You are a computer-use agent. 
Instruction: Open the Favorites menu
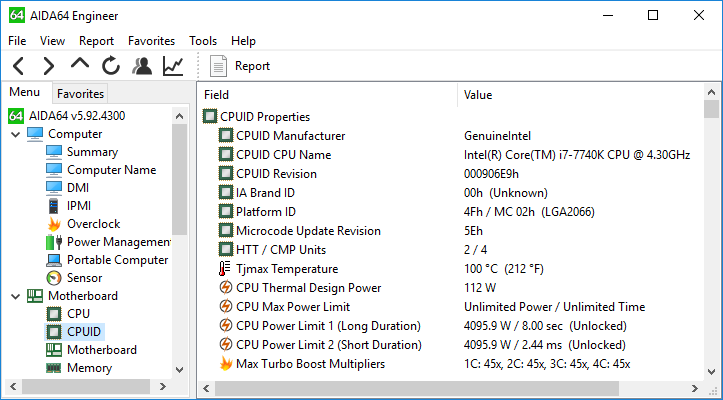point(152,41)
